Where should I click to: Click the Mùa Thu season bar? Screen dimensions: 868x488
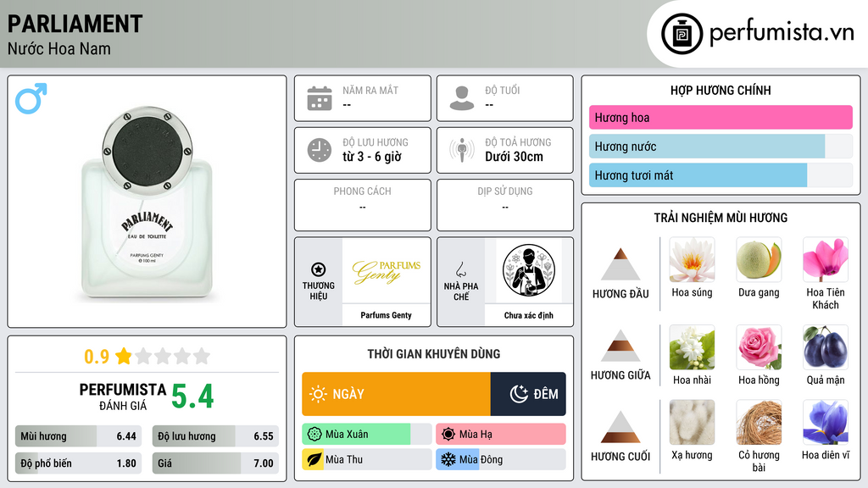(x=367, y=460)
